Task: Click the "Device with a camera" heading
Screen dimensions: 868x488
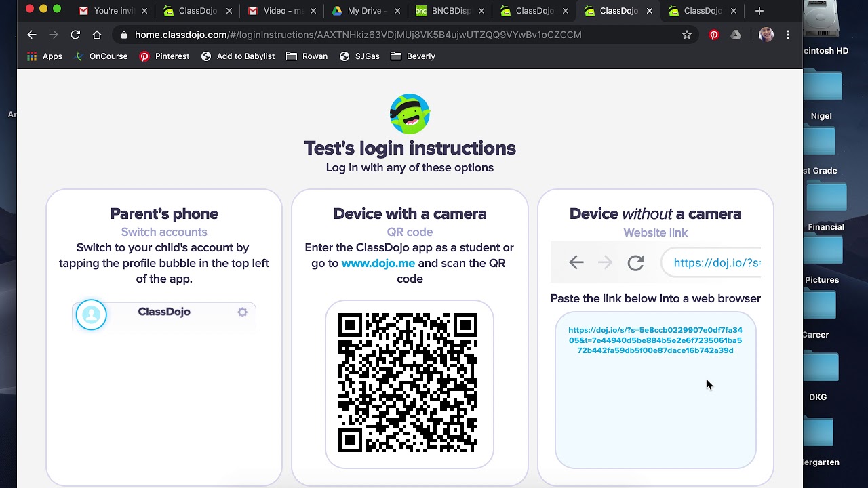Action: 410,213
